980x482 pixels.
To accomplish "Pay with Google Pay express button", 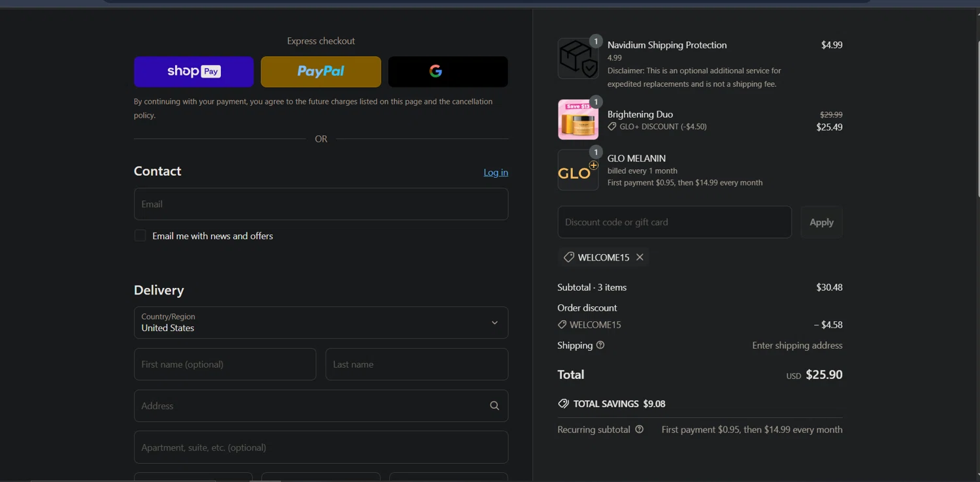I will tap(448, 71).
